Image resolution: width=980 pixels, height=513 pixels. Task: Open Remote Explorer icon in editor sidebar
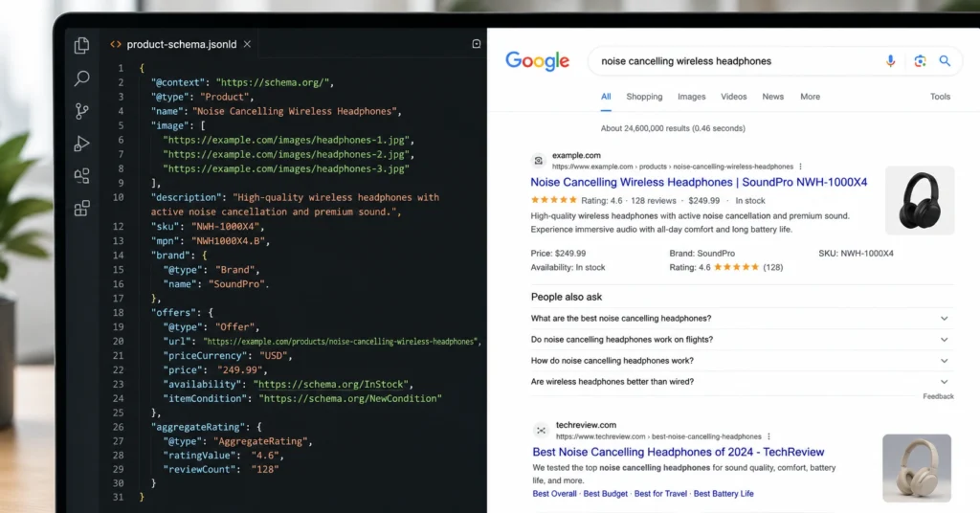pyautogui.click(x=82, y=175)
